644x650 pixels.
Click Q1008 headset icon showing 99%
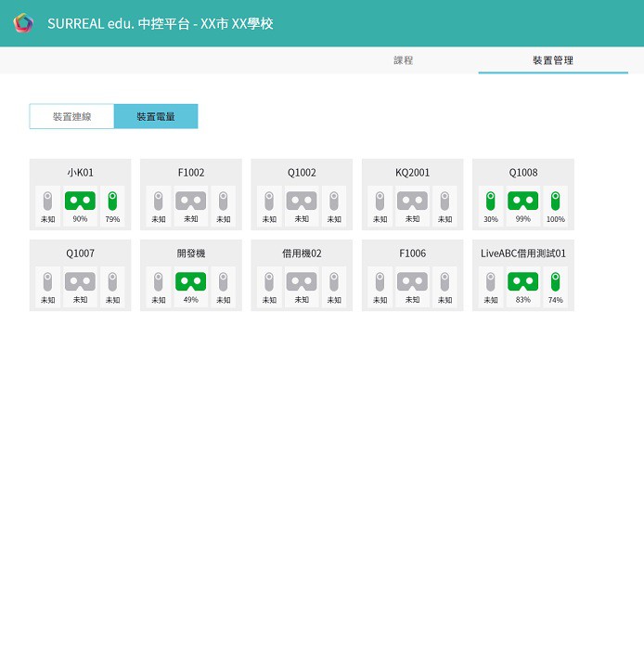(523, 201)
